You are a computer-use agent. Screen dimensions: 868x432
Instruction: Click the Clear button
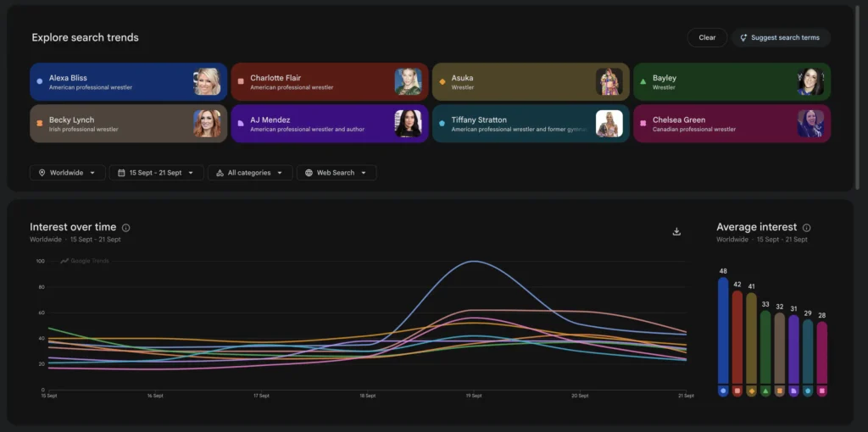point(707,37)
